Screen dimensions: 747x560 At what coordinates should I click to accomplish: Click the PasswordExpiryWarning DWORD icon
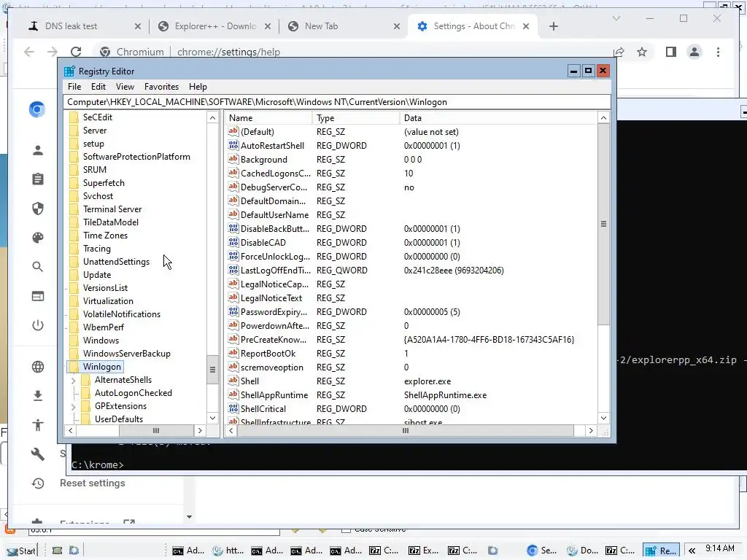click(233, 311)
